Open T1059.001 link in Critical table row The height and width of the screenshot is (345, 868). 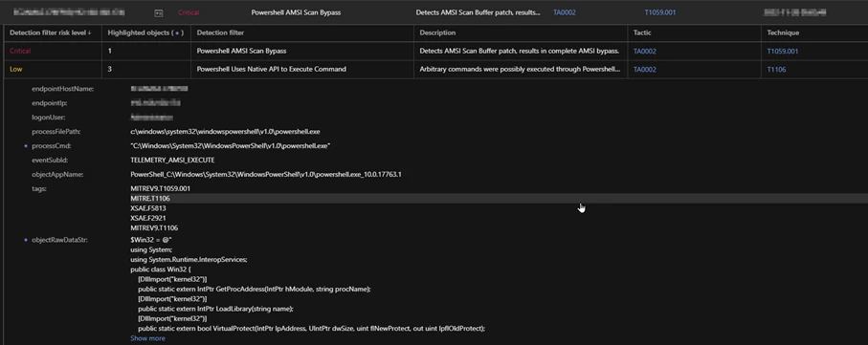[782, 52]
